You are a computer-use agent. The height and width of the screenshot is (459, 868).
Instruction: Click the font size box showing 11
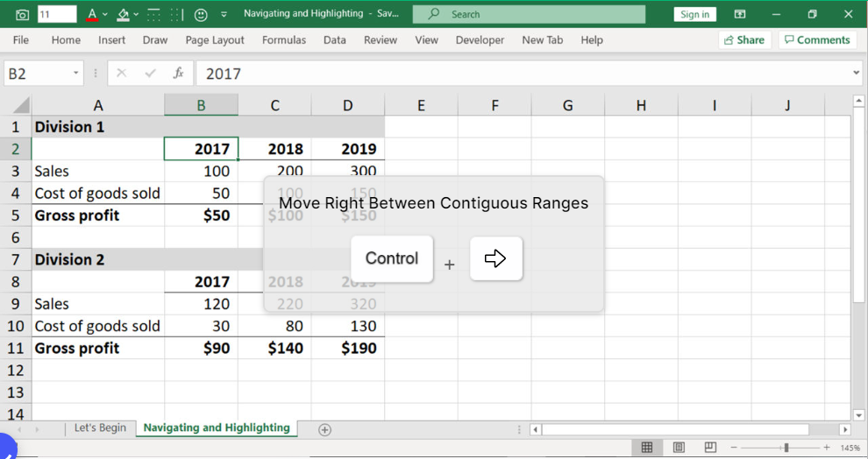click(57, 14)
